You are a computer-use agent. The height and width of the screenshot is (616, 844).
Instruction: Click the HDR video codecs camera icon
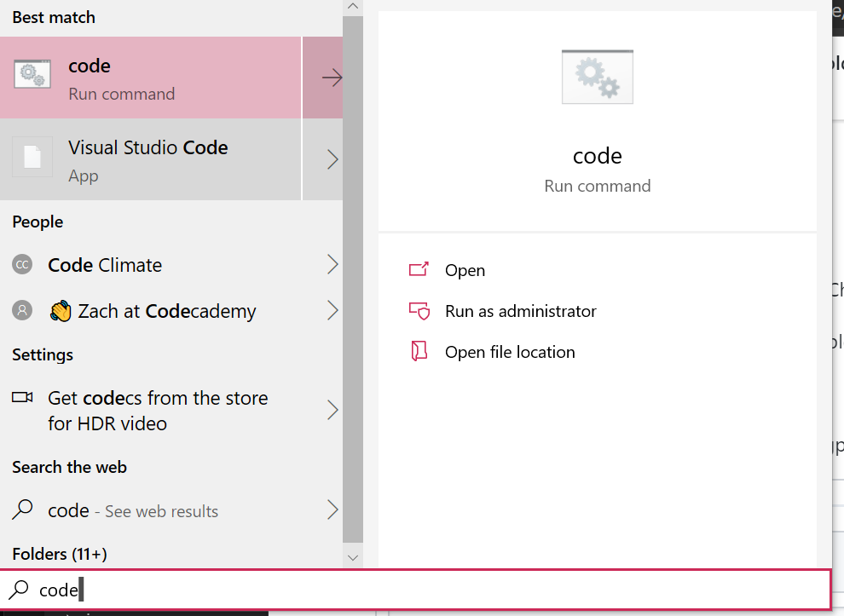[23, 397]
